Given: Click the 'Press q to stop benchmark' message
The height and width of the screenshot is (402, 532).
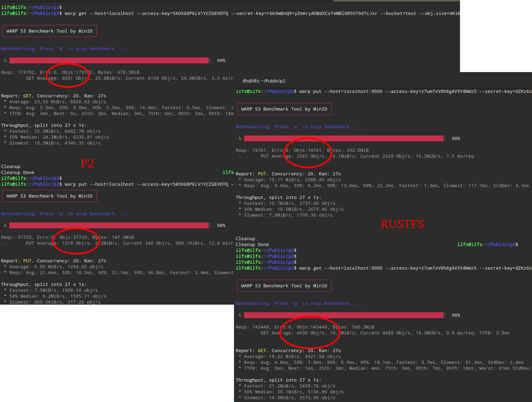Looking at the screenshot, I should point(64,49).
